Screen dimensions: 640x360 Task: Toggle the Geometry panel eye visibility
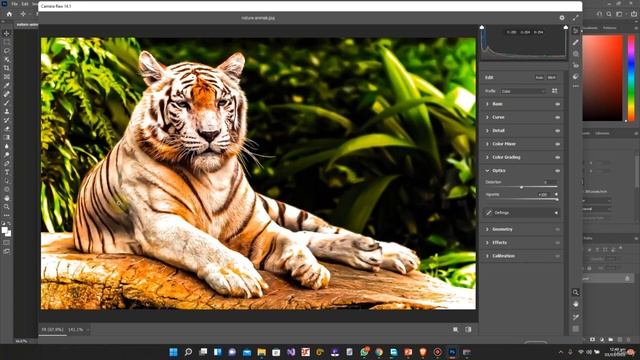click(557, 230)
